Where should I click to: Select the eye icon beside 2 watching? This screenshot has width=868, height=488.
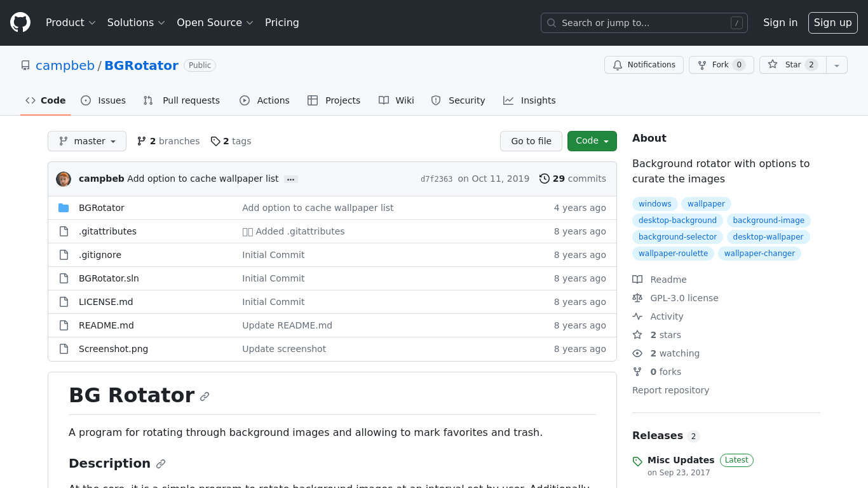click(x=637, y=353)
